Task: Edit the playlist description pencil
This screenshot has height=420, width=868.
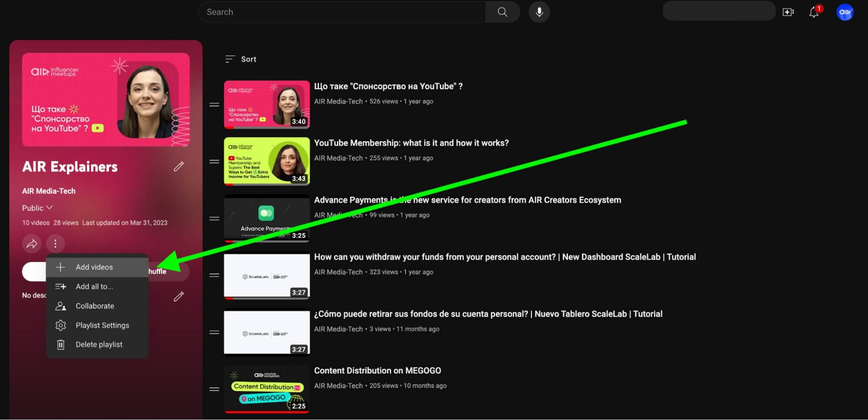Action: [x=178, y=296]
